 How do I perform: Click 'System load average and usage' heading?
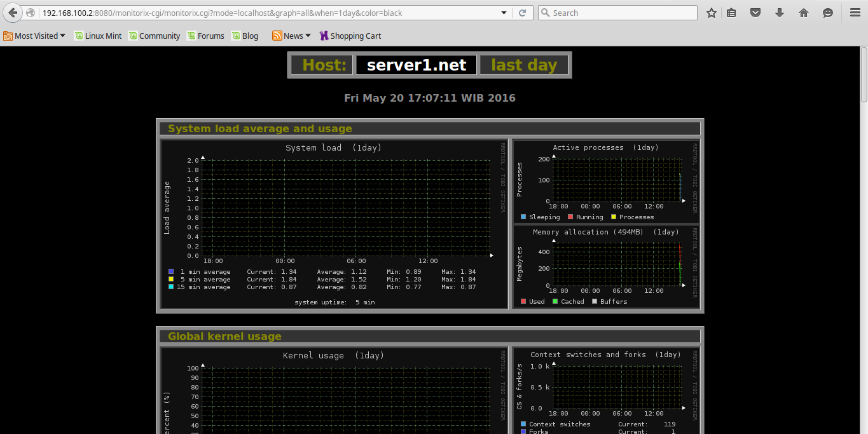260,128
